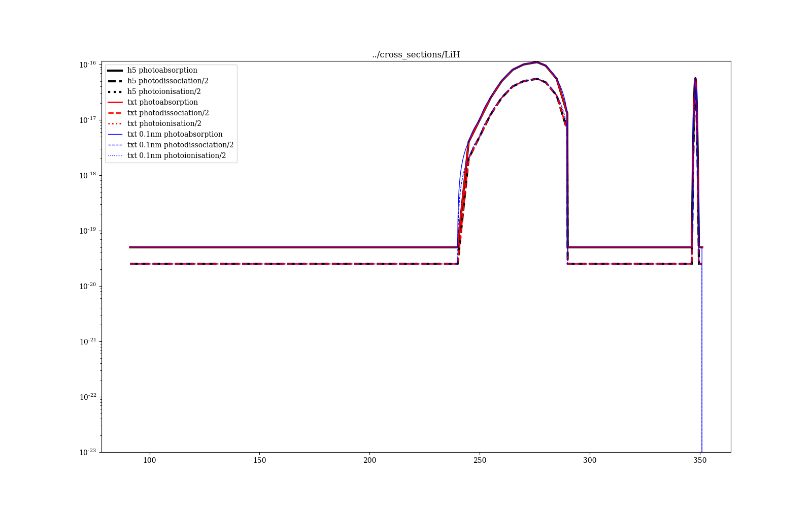The width and height of the screenshot is (812, 508).
Task: Select legend entry h5 photoabsorption
Action: [152, 70]
